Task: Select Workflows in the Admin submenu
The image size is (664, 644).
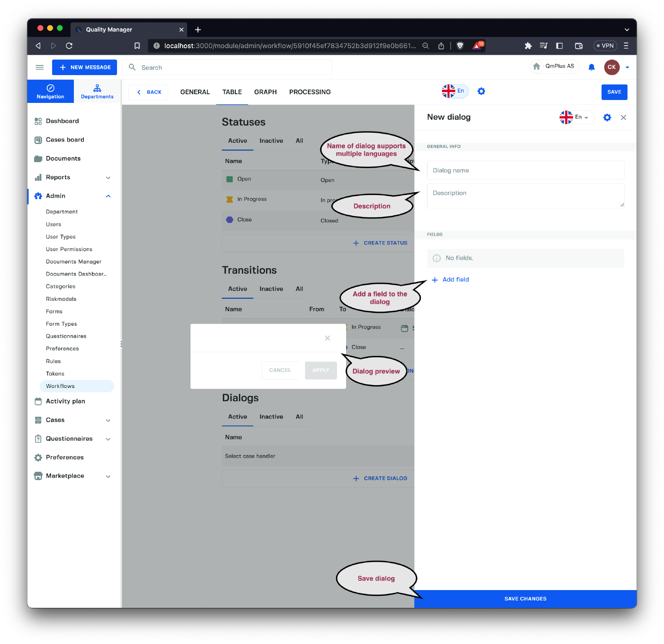Action: pos(61,386)
